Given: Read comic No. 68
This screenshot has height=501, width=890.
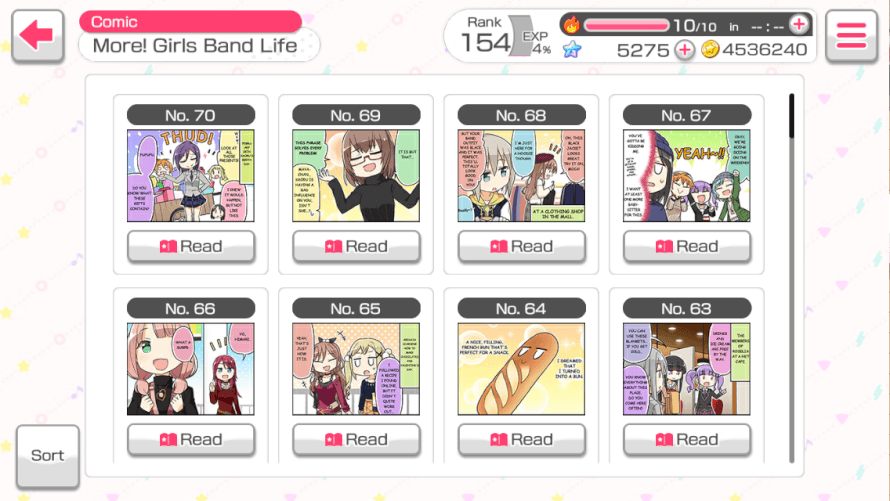Looking at the screenshot, I should (x=521, y=246).
